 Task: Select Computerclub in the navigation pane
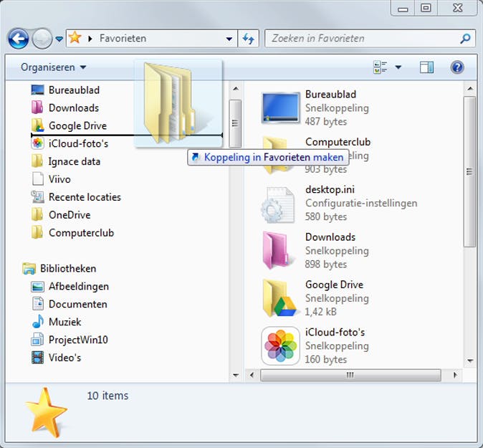coord(81,233)
